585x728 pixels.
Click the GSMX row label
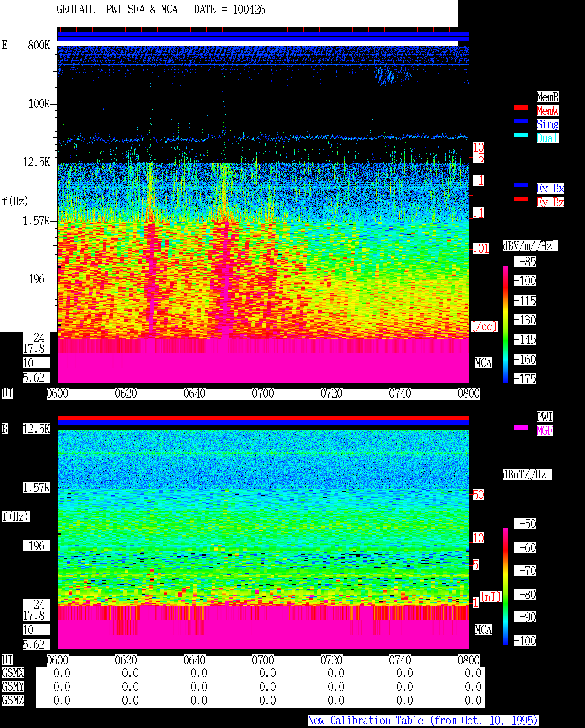(x=13, y=673)
